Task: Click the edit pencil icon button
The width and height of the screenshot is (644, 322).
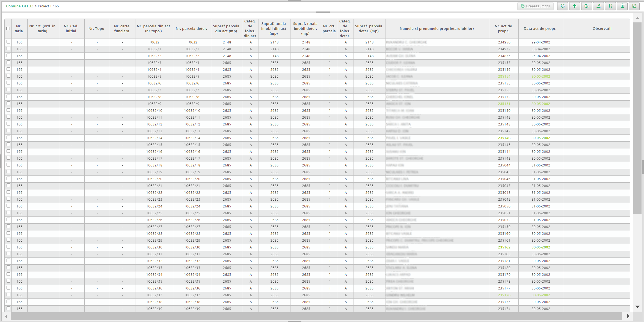Action: (x=586, y=6)
